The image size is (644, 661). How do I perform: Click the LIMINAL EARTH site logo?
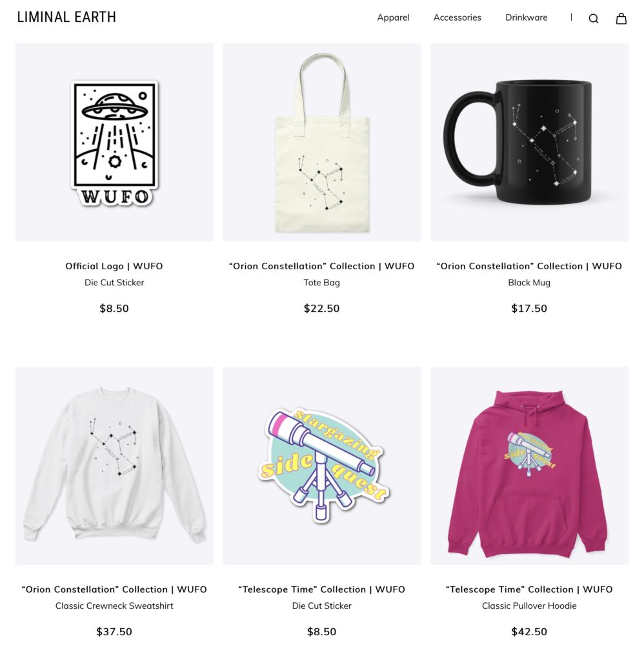pos(66,17)
